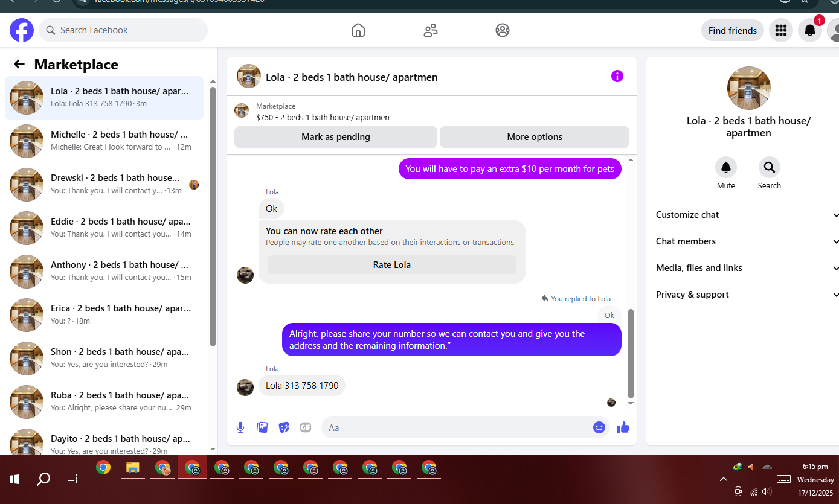Click the "extra $10 per month" message
This screenshot has width=839, height=504.
point(510,169)
